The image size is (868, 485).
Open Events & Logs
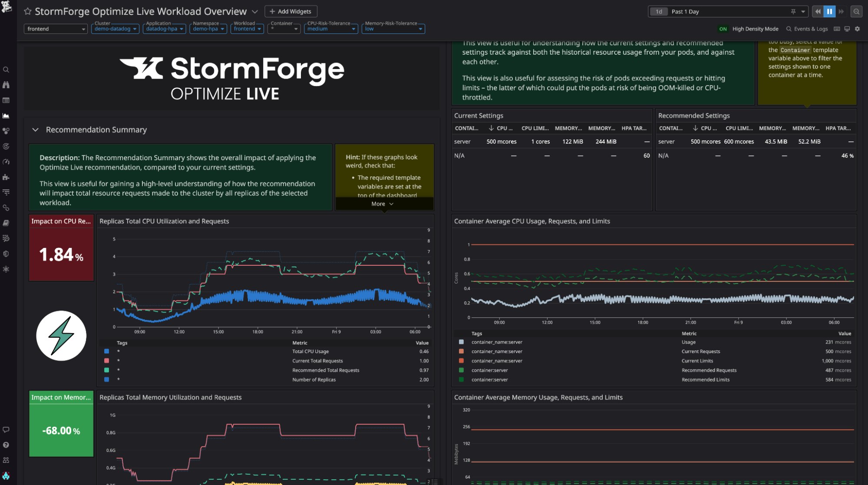click(x=807, y=29)
